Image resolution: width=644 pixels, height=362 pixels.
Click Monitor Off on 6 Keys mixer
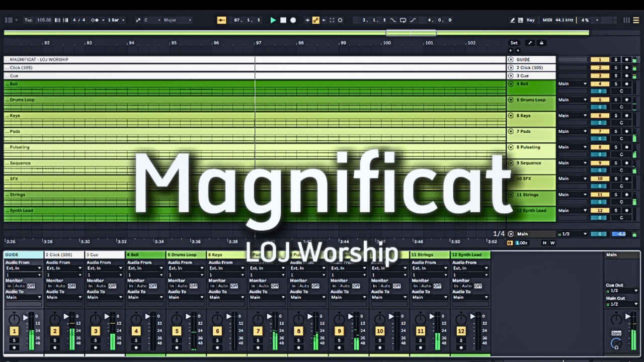click(x=234, y=286)
